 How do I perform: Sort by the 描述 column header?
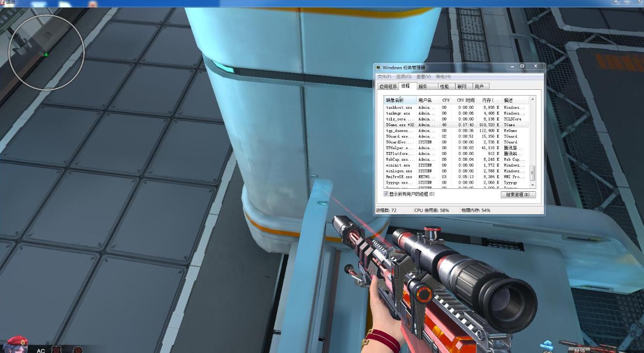(x=515, y=100)
